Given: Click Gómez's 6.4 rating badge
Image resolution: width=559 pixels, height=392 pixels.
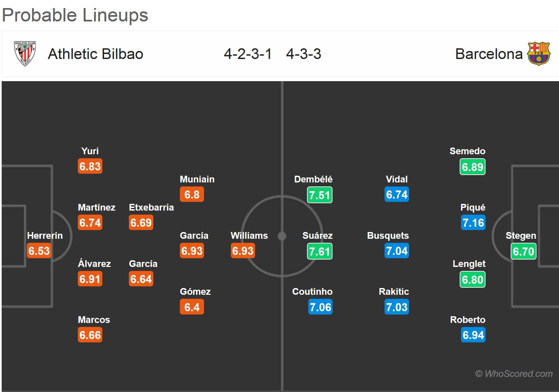Looking at the screenshot, I should coord(192,307).
